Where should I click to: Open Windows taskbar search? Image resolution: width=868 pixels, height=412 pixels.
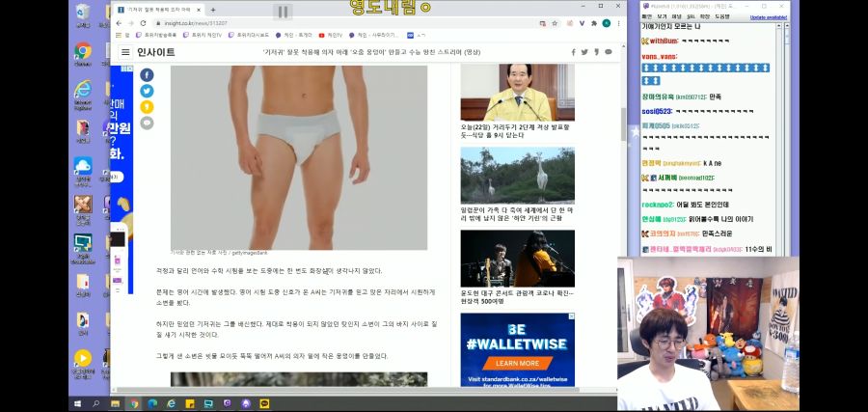[x=96, y=403]
